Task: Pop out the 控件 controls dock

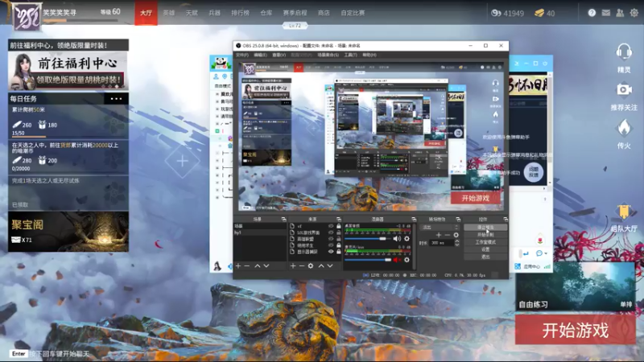Action: [x=506, y=219]
